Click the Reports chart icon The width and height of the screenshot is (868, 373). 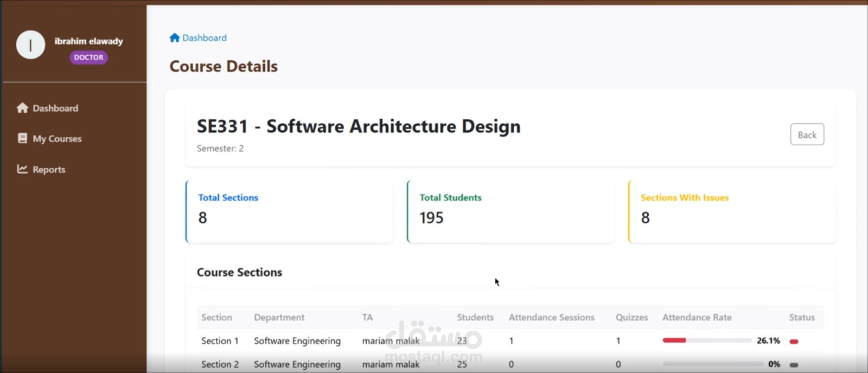22,169
